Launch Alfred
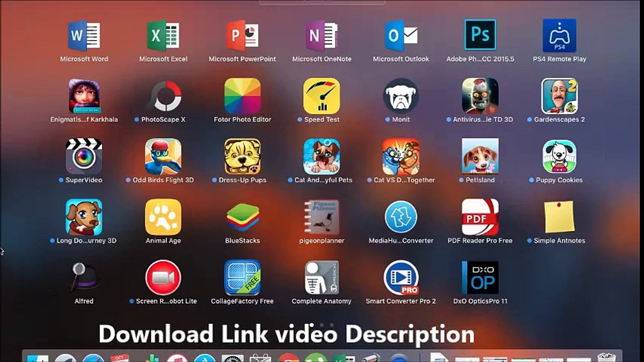Viewport: 644px width, 362px height. click(84, 278)
